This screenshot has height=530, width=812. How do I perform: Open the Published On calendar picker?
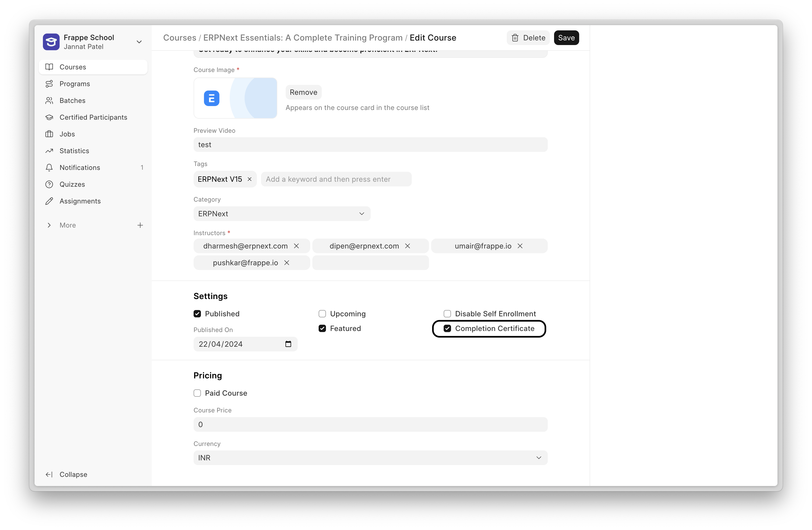288,344
